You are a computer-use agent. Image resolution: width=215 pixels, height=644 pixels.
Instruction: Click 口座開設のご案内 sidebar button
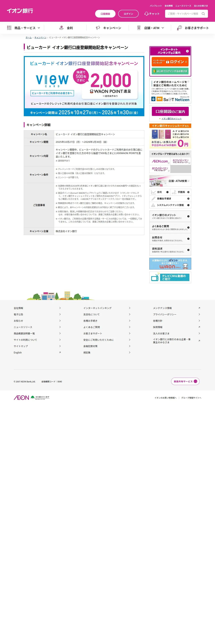170,112
